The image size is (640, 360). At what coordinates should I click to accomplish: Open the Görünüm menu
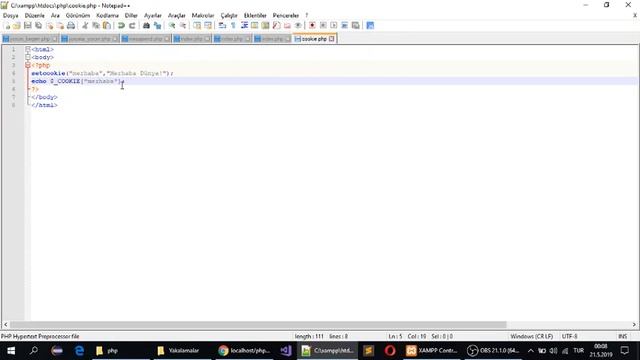(78, 16)
